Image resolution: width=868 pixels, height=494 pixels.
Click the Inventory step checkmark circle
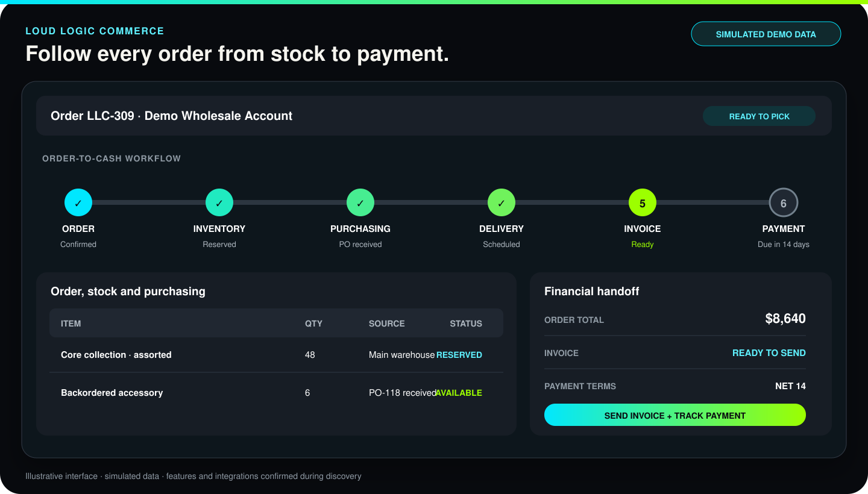pos(219,203)
